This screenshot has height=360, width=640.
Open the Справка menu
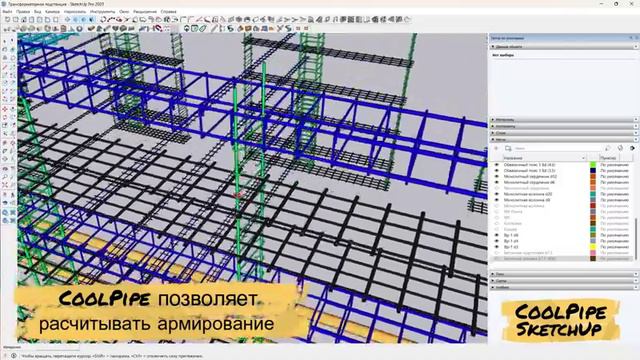(168, 11)
